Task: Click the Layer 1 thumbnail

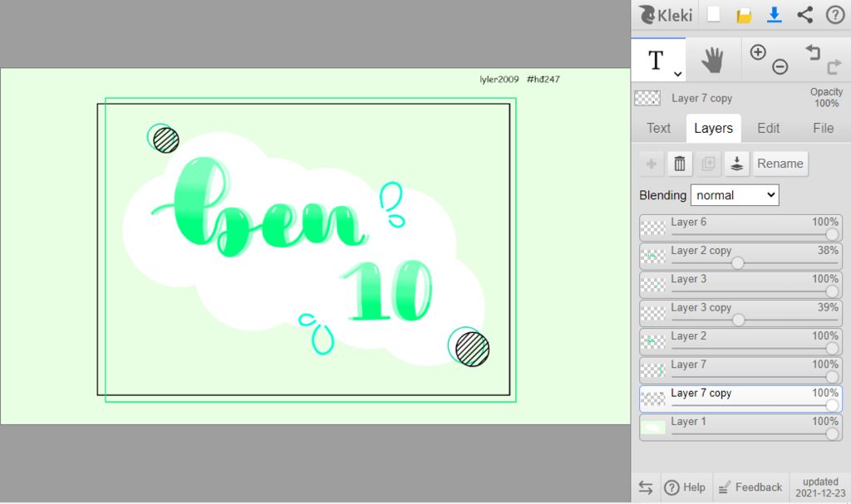Action: point(653,428)
